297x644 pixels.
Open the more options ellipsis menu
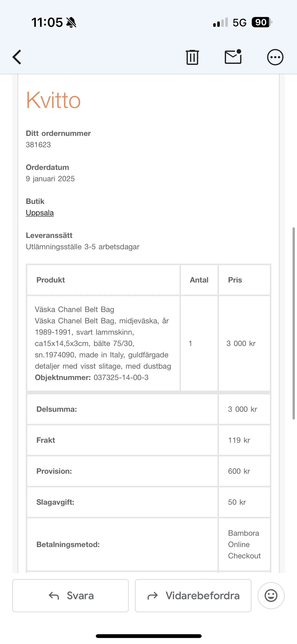275,57
